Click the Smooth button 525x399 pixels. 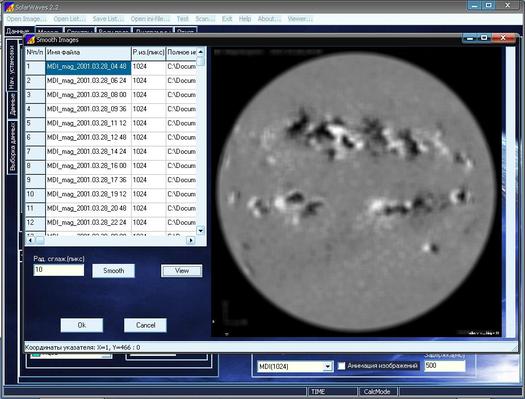tap(114, 270)
